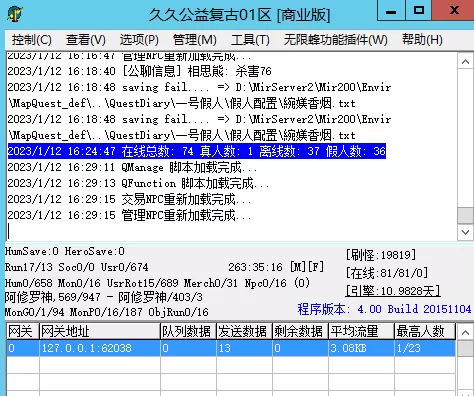The width and height of the screenshot is (474, 396).
Task: Click the 13 sent data cell
Action: pos(244,348)
